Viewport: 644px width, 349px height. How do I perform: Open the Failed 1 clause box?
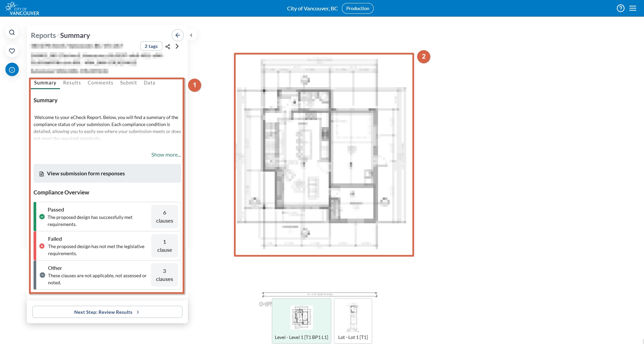coord(165,246)
